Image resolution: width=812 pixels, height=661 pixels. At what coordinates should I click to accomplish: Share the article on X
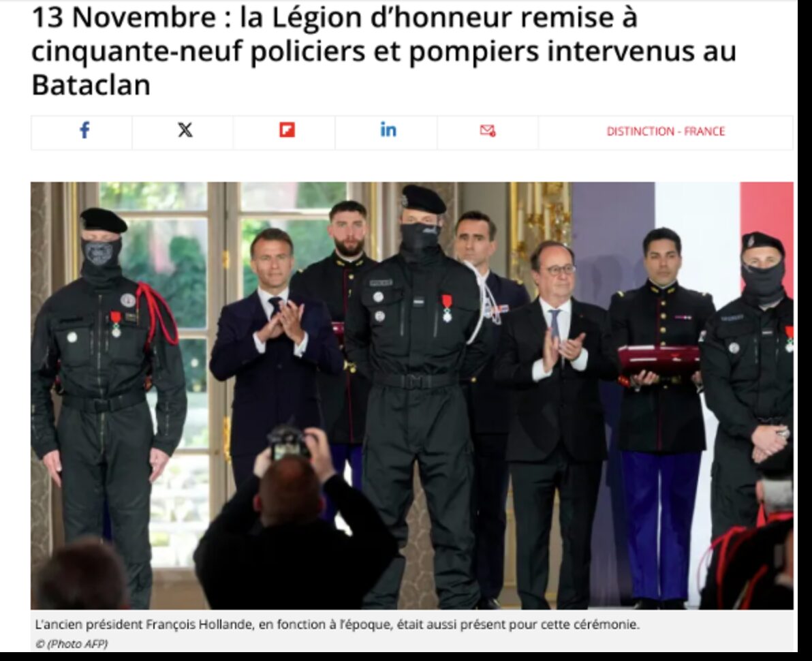pos(185,130)
